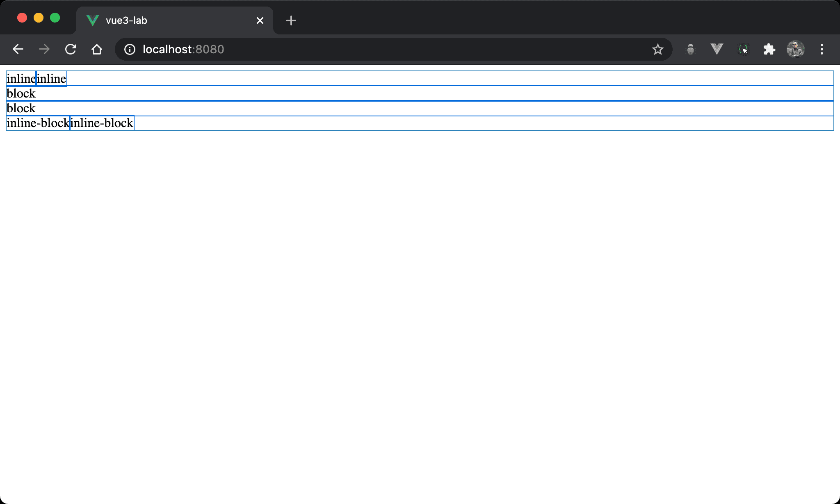840x504 pixels.
Task: Reload the localhost page
Action: coord(71,50)
